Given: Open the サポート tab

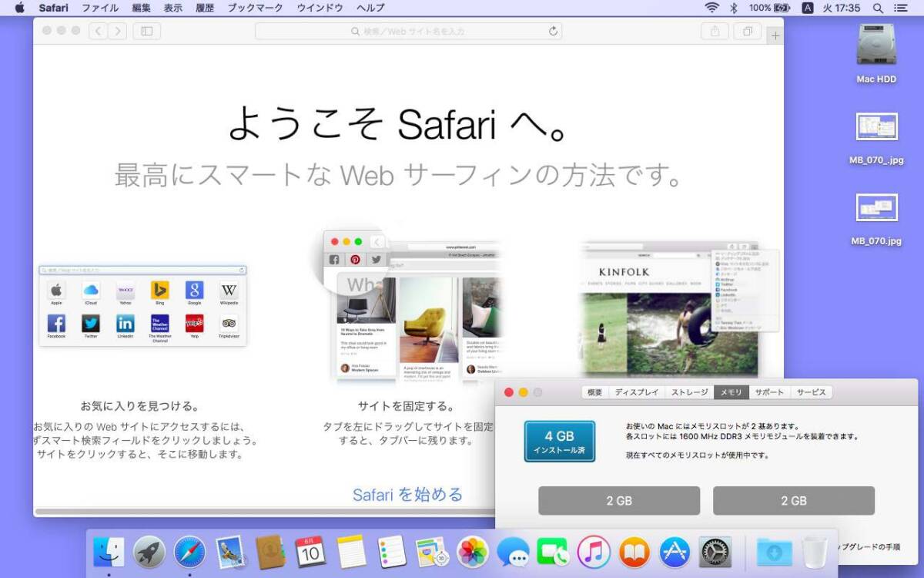Looking at the screenshot, I should (769, 392).
